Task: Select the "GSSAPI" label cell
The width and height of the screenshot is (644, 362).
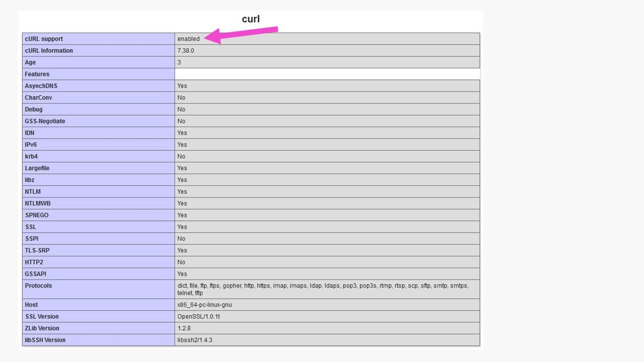Action: (99, 274)
